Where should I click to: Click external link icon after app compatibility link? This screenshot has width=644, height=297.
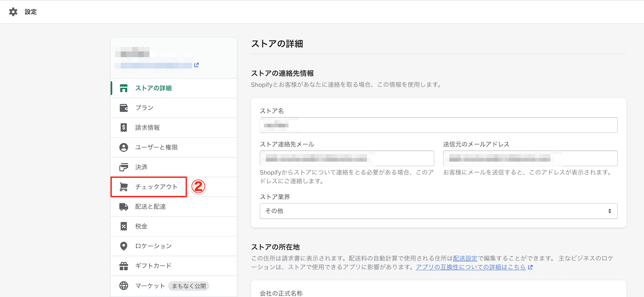[x=531, y=267]
